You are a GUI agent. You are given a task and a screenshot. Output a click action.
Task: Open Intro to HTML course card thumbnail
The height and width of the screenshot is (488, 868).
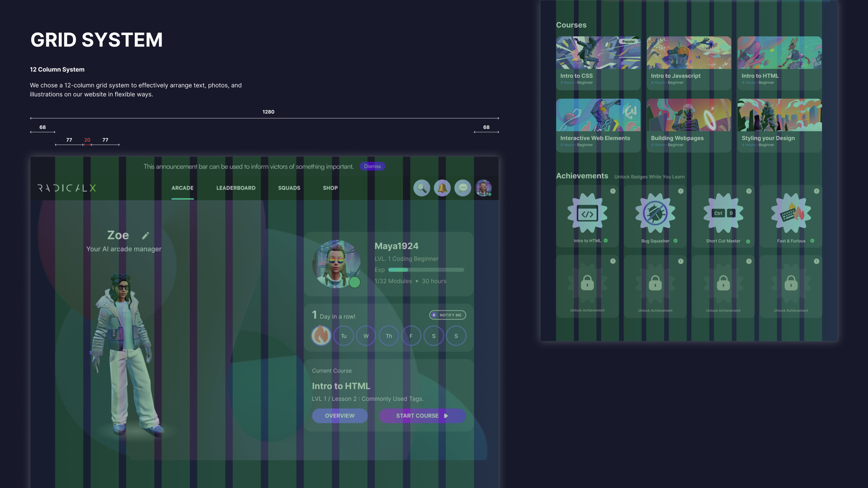point(779,53)
